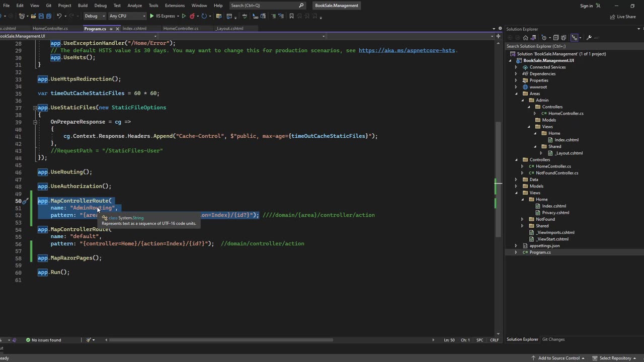644x362 pixels.
Task: Click the blue Restart/refresh icon
Action: (204, 16)
